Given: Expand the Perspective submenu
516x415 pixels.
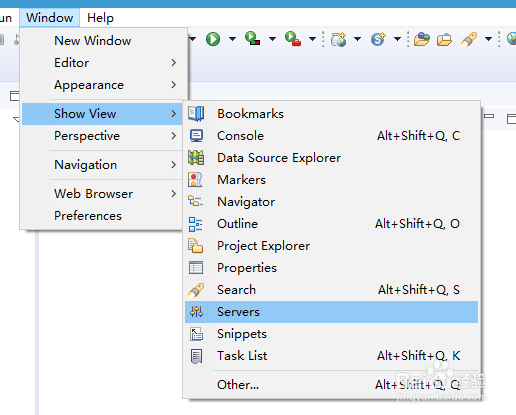Looking at the screenshot, I should (102, 136).
